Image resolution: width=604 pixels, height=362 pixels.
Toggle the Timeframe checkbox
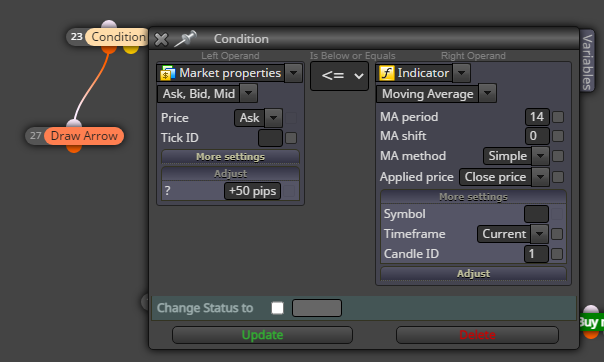point(557,234)
